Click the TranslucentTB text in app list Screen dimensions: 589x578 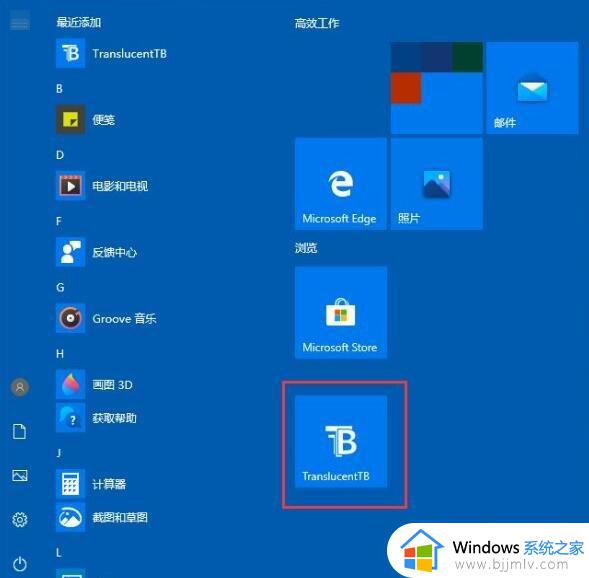point(130,54)
